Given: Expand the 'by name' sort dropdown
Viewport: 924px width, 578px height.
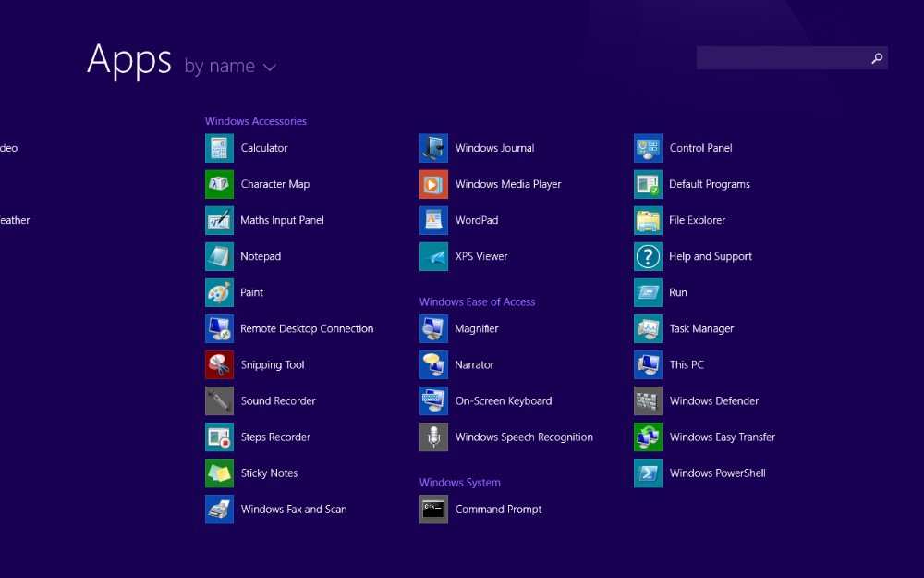Looking at the screenshot, I should tap(230, 66).
